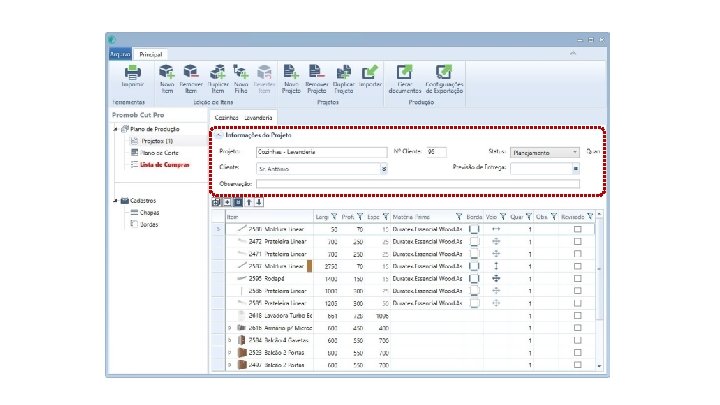Screen dimensions: 720x405
Task: Click Veio icon in 2472 Prateleira row
Action: pos(496,241)
